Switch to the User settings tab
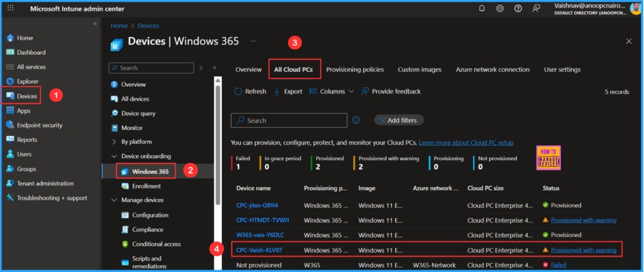The height and width of the screenshot is (272, 644). 562,69
